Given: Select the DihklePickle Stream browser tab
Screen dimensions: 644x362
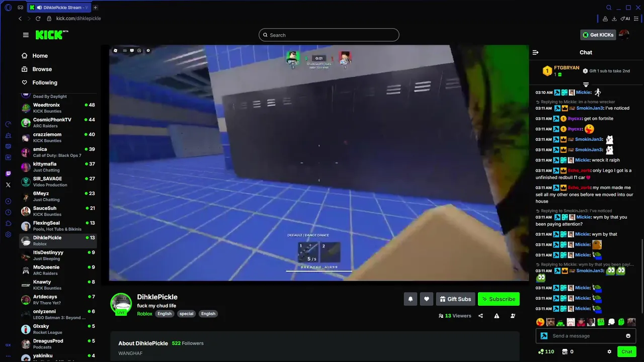Looking at the screenshot, I should 58,8.
